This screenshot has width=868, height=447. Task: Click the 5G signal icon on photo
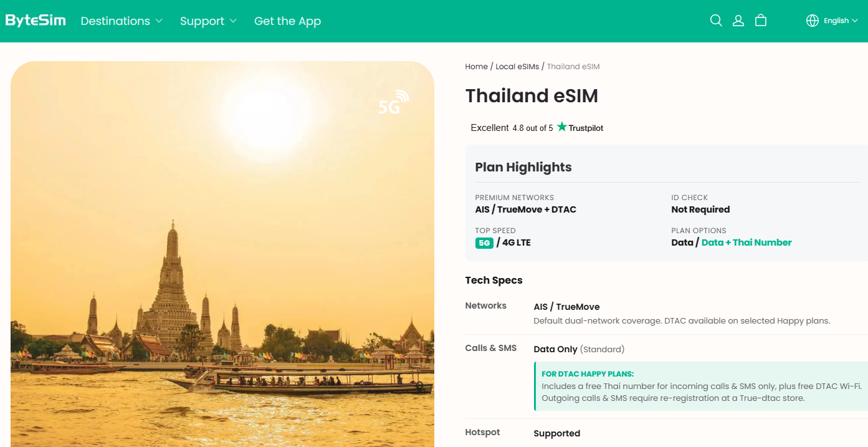point(394,103)
